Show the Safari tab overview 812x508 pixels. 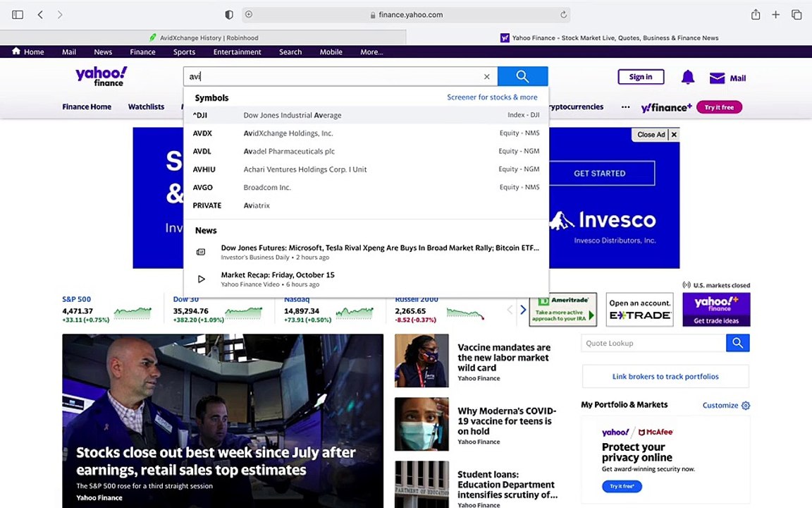coord(796,15)
